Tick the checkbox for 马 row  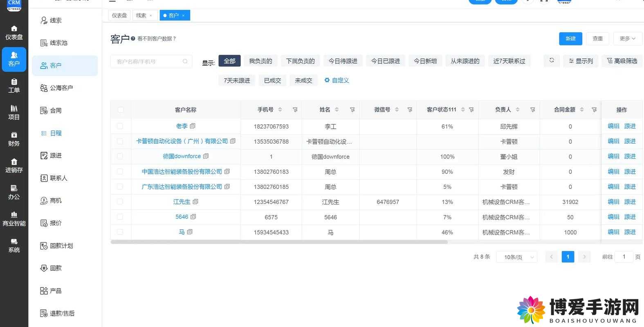(120, 232)
